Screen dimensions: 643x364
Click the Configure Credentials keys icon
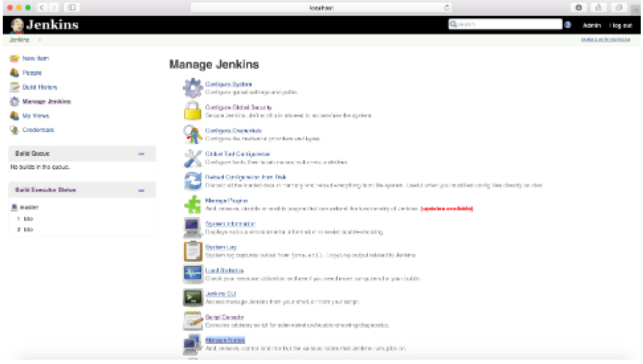click(x=192, y=134)
